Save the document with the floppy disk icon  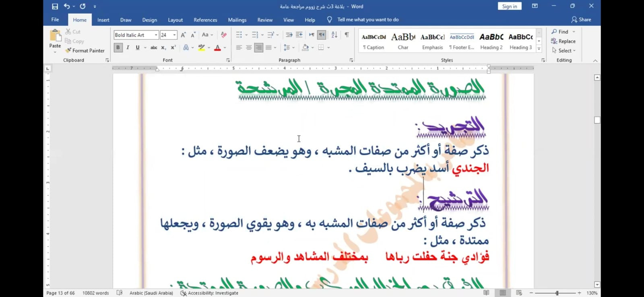[55, 6]
